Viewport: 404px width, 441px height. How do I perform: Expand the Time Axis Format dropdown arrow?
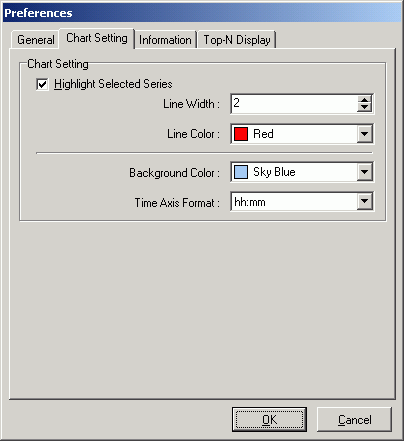click(364, 201)
